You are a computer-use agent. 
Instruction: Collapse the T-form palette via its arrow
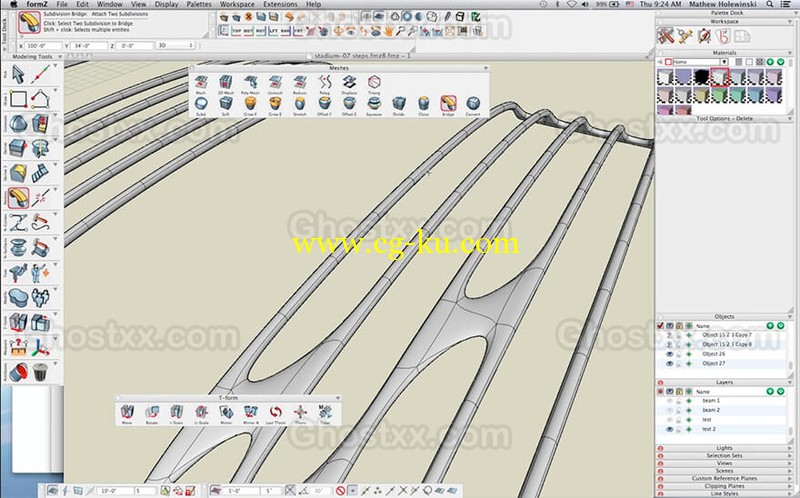pyautogui.click(x=337, y=397)
